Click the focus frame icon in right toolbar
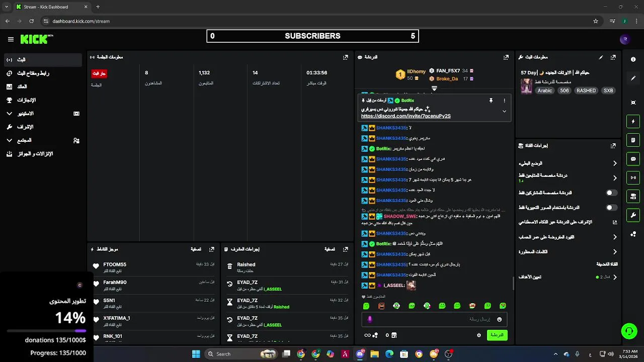This screenshot has width=644, height=362. pyautogui.click(x=633, y=103)
